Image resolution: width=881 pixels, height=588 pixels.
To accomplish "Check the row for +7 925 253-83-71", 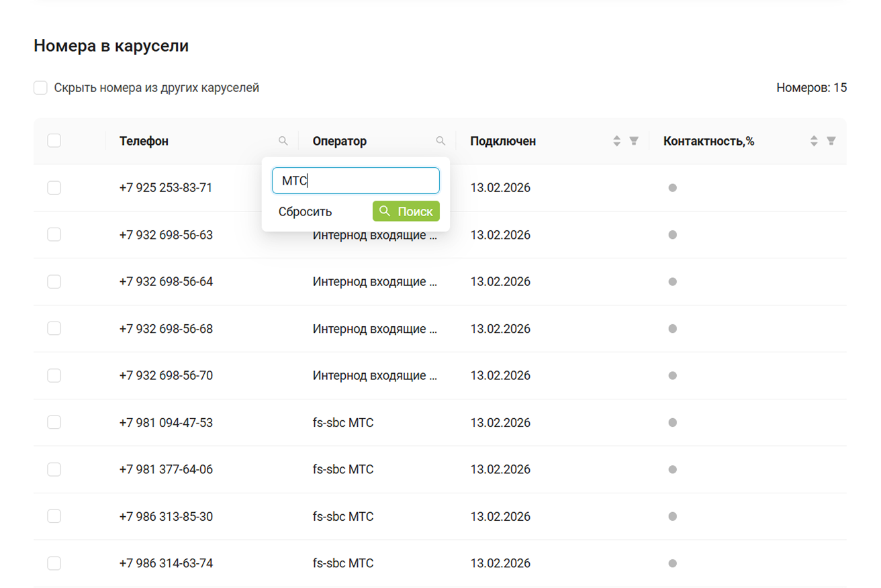I will (54, 188).
